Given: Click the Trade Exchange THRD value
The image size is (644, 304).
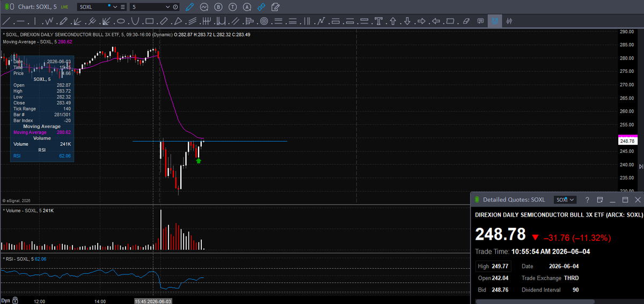Looking at the screenshot, I should [x=571, y=278].
